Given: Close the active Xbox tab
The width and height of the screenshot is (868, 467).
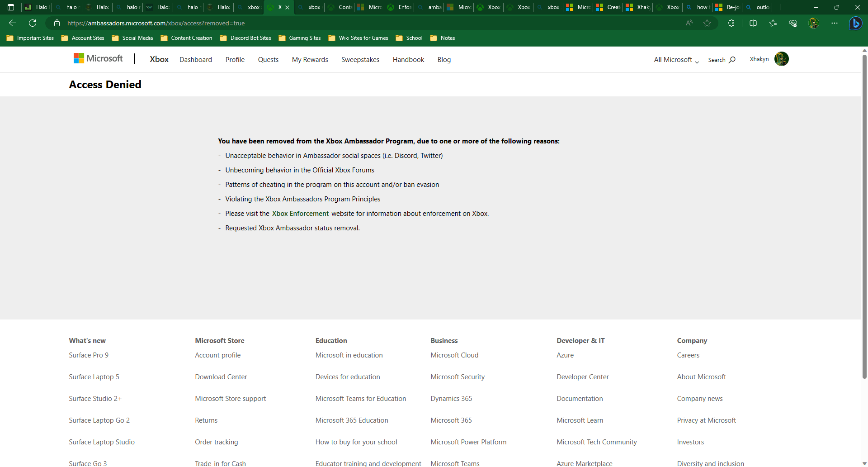Looking at the screenshot, I should click(287, 7).
